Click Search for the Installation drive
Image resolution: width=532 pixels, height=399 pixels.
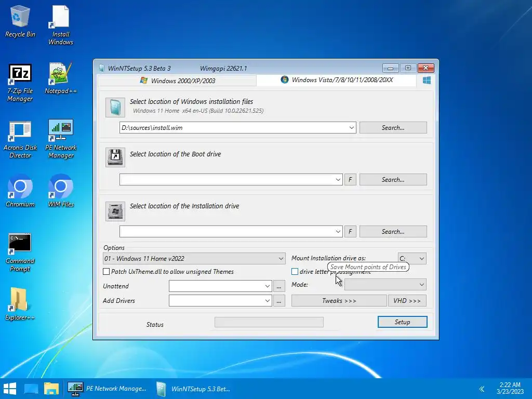(393, 231)
